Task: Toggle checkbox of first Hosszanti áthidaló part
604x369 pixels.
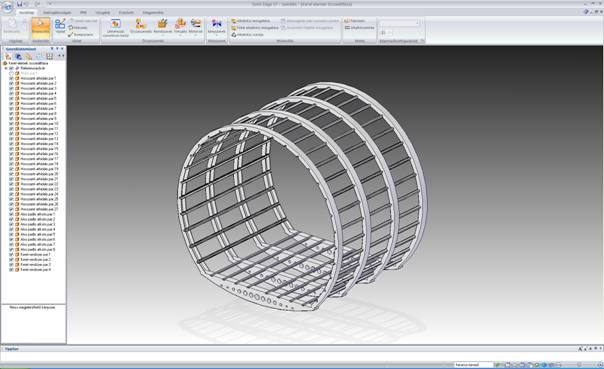Action: pyautogui.click(x=11, y=78)
